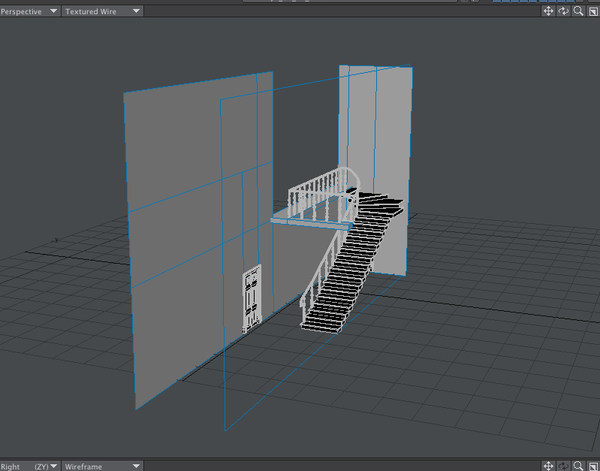The height and width of the screenshot is (471, 600).
Task: Click the rotate icon of the Right viewport
Action: 563,466
